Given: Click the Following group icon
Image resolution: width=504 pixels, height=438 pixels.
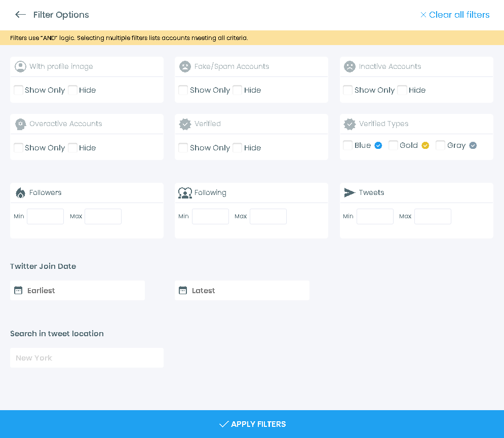Looking at the screenshot, I should (x=184, y=192).
